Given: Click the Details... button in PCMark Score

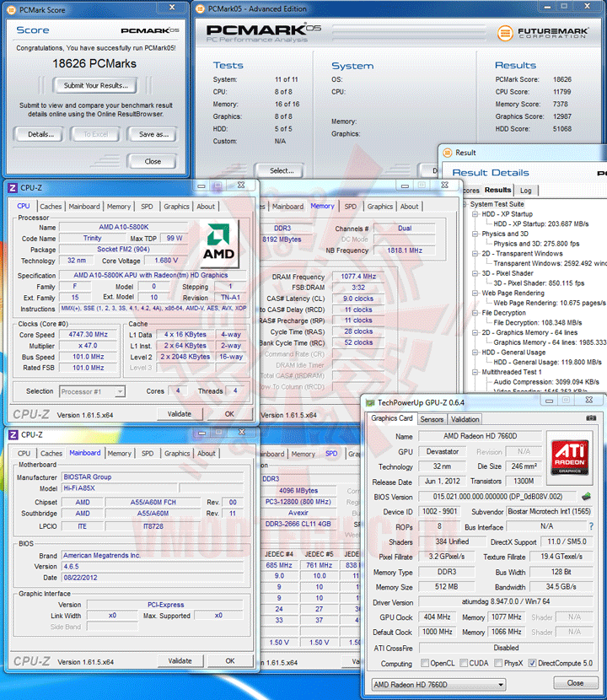Looking at the screenshot, I should 40,134.
